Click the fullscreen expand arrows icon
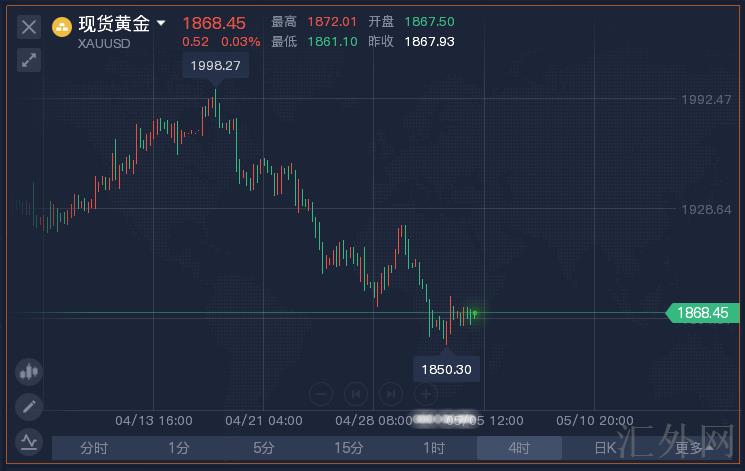The height and width of the screenshot is (471, 745). click(x=28, y=60)
